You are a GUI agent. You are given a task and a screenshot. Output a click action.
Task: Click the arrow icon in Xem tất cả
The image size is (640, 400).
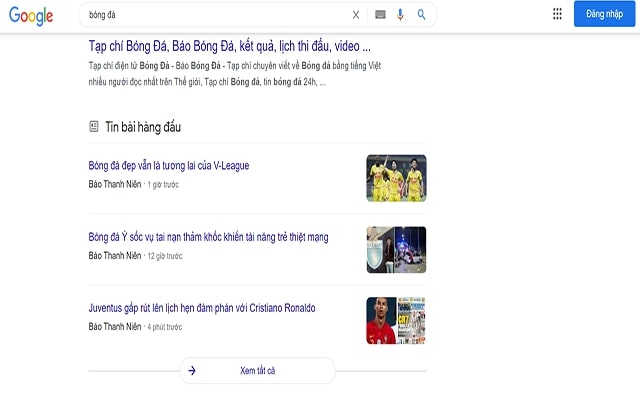click(192, 370)
